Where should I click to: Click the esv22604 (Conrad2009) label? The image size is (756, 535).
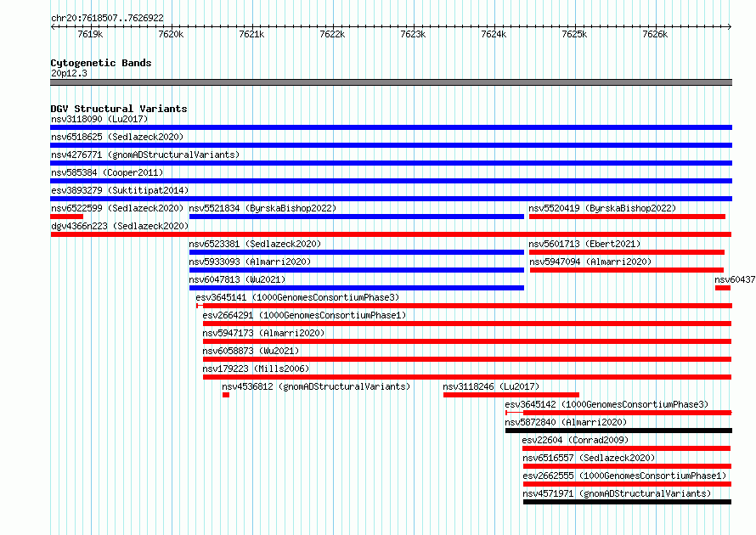[x=575, y=440]
